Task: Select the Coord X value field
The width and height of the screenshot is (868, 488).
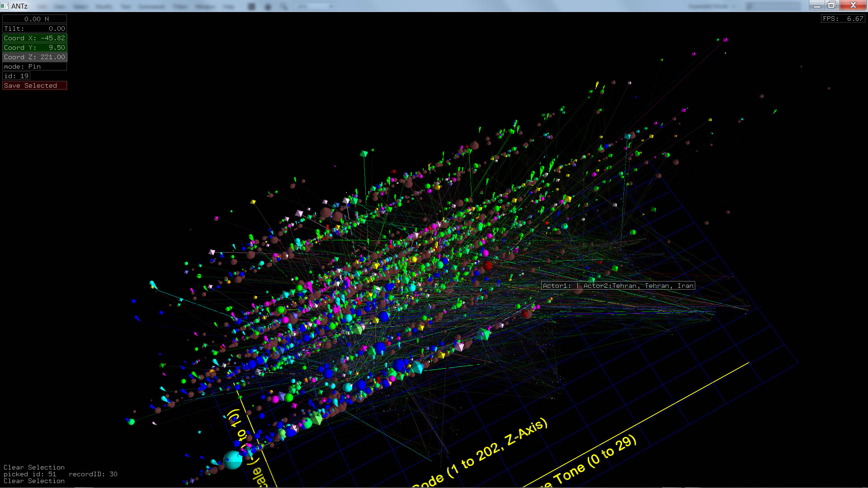Action: pos(34,38)
